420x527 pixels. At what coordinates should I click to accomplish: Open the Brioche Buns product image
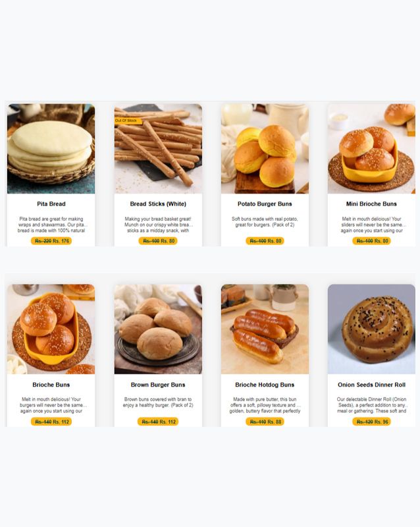point(51,329)
